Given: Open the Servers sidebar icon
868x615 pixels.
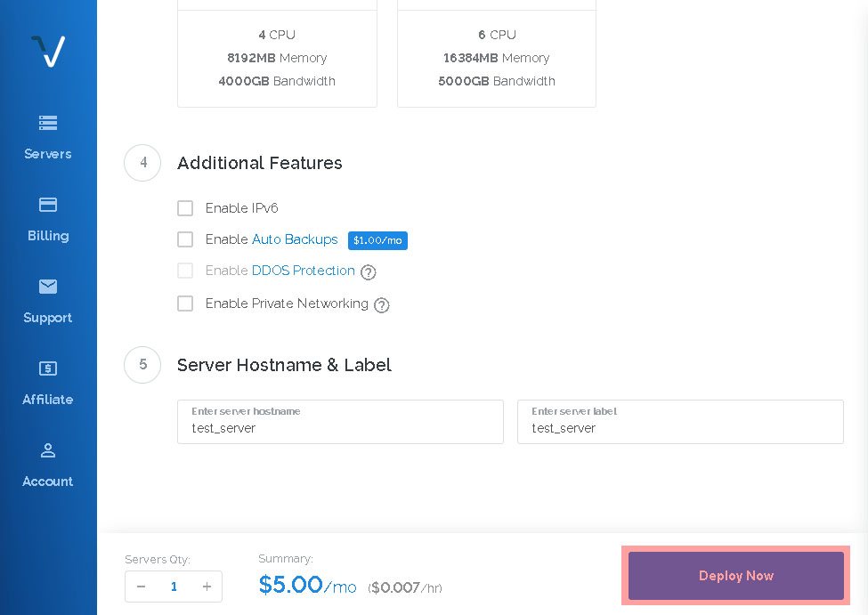Looking at the screenshot, I should pos(48,122).
